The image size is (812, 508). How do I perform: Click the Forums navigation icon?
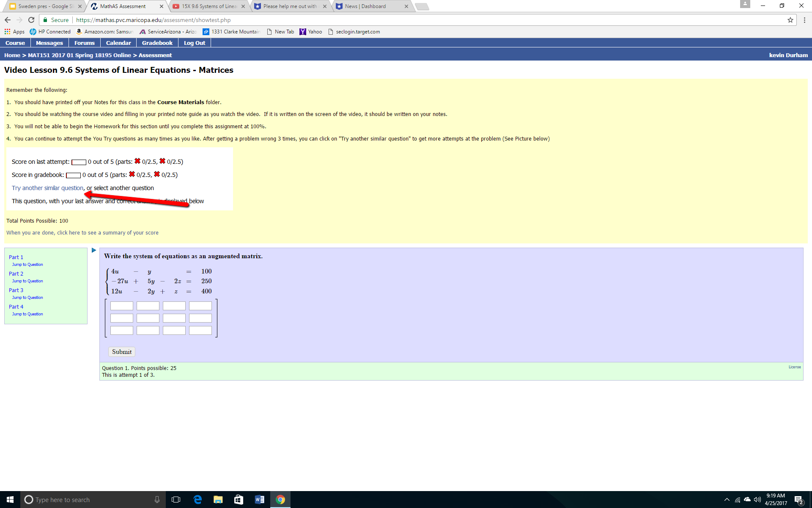point(84,42)
